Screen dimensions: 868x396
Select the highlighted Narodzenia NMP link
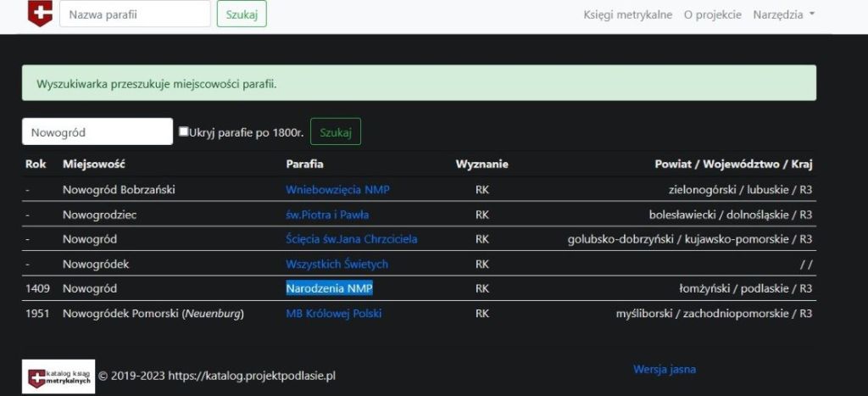(x=329, y=288)
